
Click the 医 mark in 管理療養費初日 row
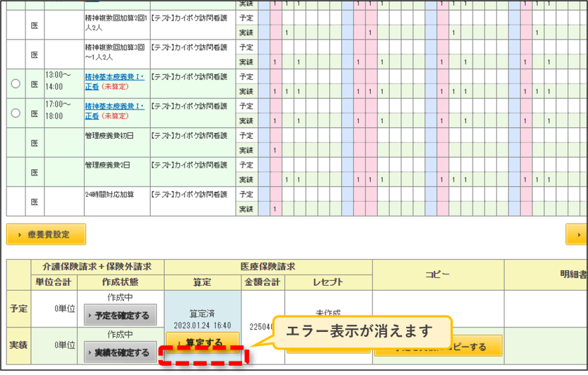tap(35, 143)
